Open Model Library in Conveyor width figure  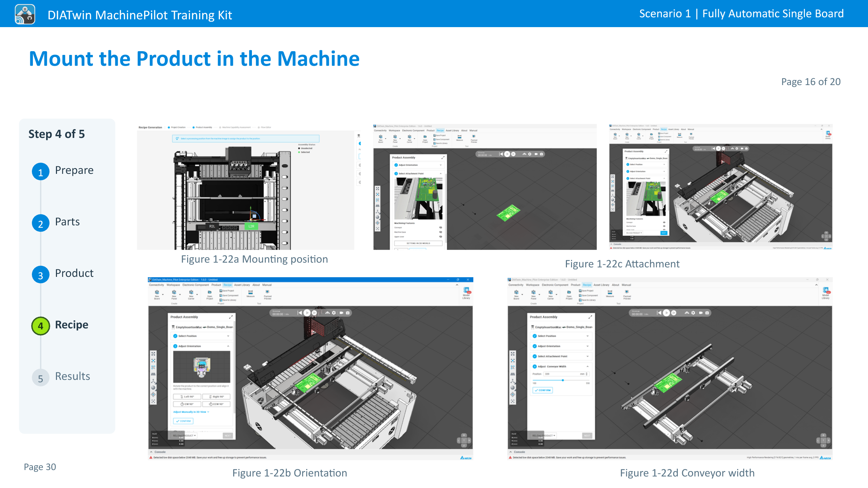pos(826,293)
